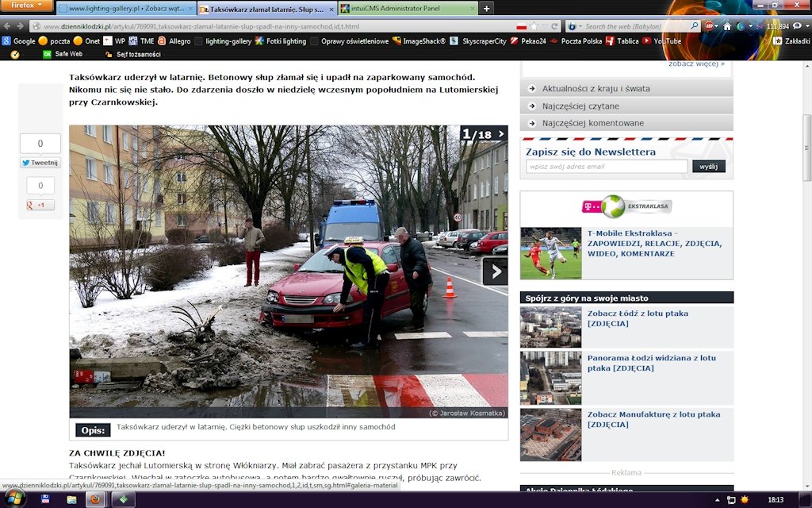
Task: Open the Tablica bookmark
Action: point(622,41)
